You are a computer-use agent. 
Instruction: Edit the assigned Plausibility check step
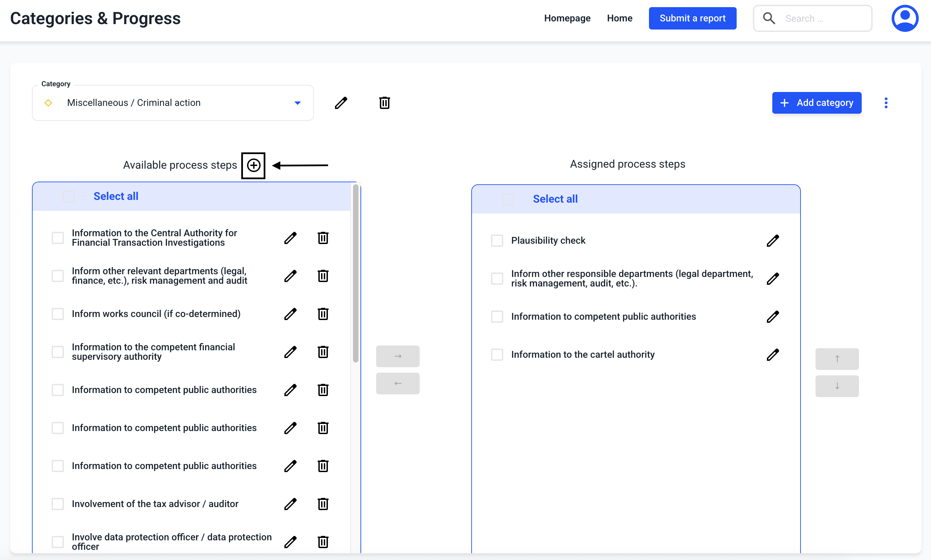[772, 241]
